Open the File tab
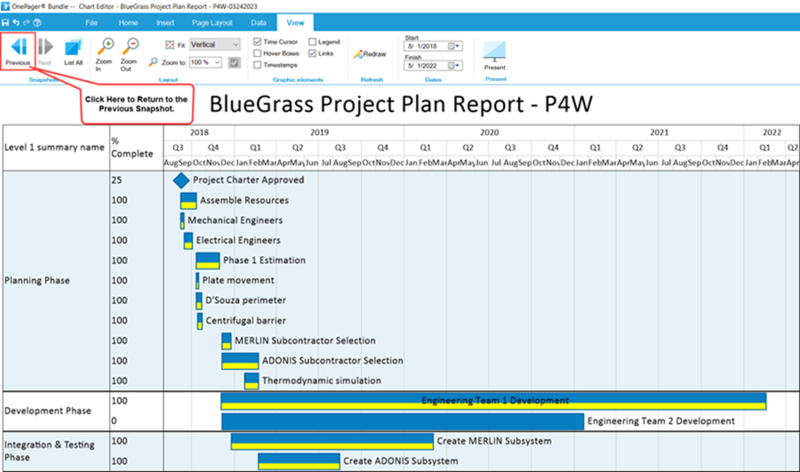The height and width of the screenshot is (472, 800). tap(91, 22)
